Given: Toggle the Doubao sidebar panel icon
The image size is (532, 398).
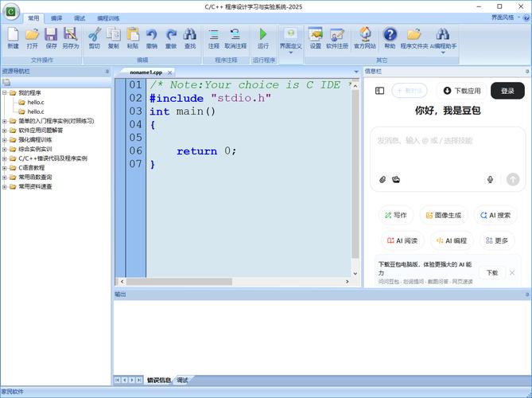Looking at the screenshot, I should click(379, 91).
